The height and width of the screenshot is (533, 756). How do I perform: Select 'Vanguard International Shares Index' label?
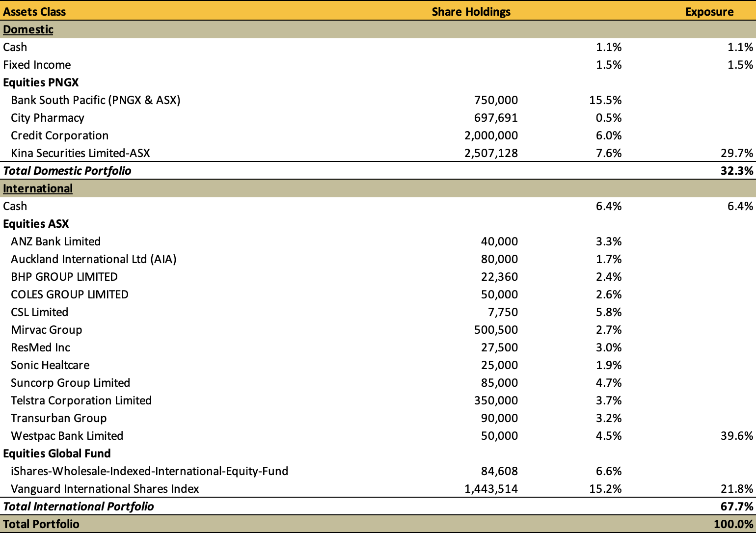(x=105, y=489)
